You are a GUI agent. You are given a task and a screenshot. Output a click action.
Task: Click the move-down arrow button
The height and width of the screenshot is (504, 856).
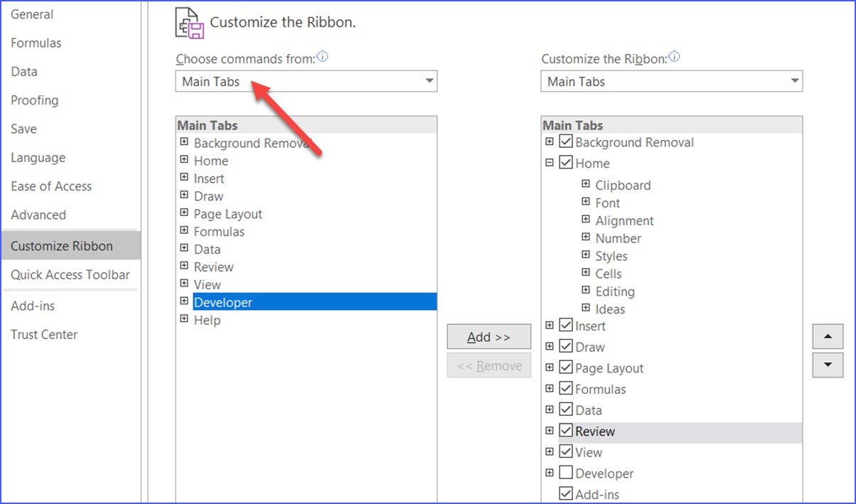(x=827, y=365)
